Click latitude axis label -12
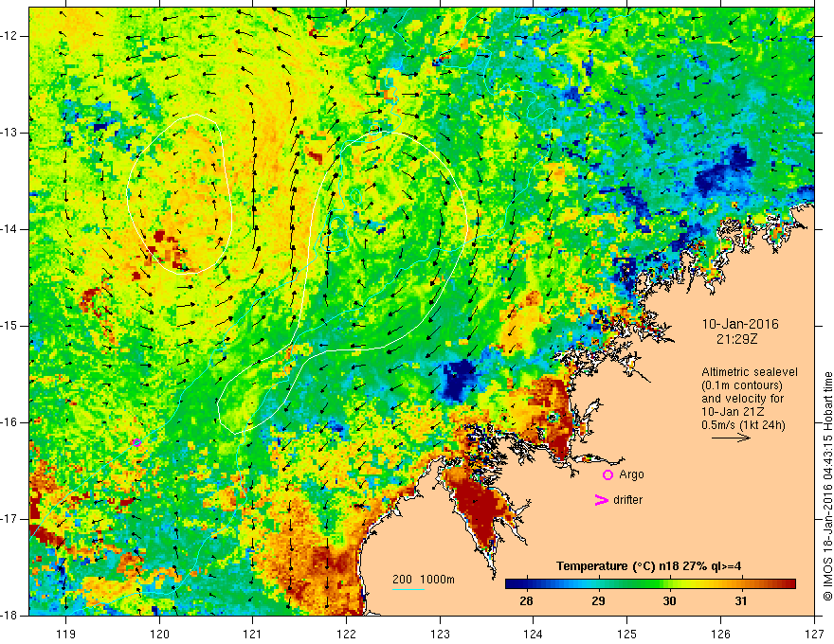Screen dimensions: 834x644 pos(9,36)
